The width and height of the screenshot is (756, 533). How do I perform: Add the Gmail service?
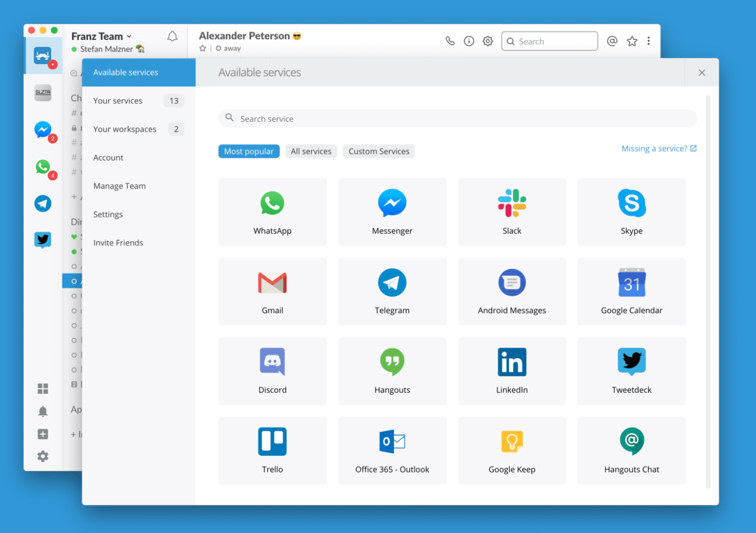click(272, 291)
